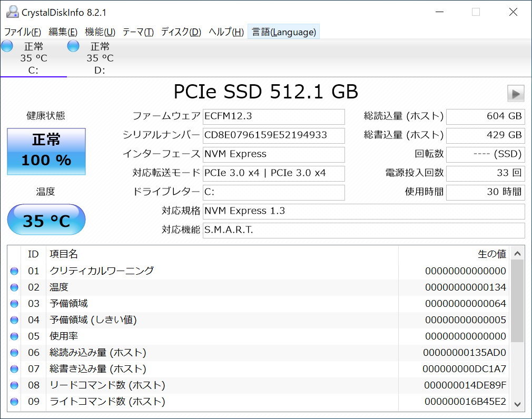Click the status dot for 使用率
The image size is (532, 419).
(14, 336)
